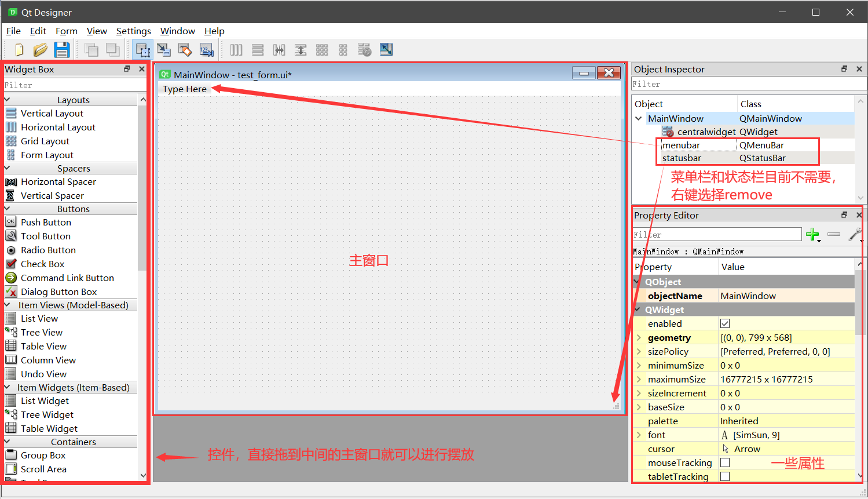Click the Break Layout toolbar icon

364,50
